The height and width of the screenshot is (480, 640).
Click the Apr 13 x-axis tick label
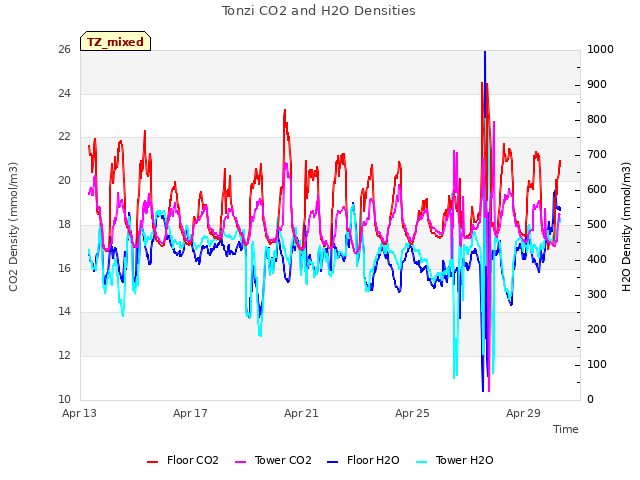79,413
